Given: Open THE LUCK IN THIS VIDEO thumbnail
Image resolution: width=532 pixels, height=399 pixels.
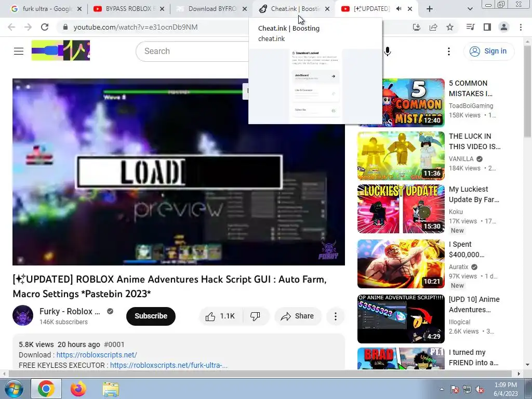Looking at the screenshot, I should [401, 156].
